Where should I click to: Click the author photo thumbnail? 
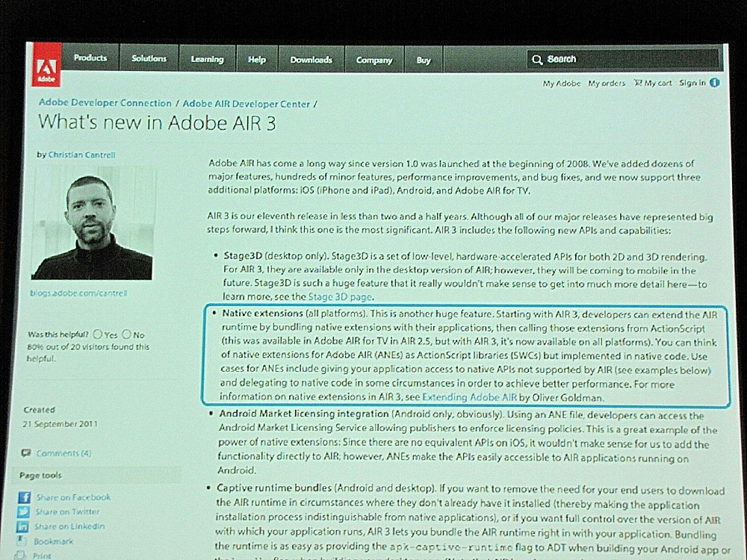coord(93,223)
